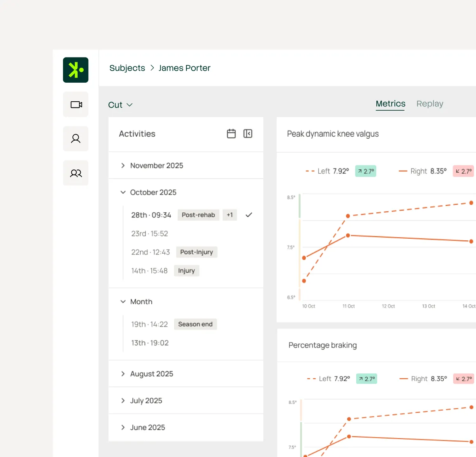The image size is (476, 457).
Task: Select the single subject icon in the sidebar
Action: pyautogui.click(x=76, y=139)
